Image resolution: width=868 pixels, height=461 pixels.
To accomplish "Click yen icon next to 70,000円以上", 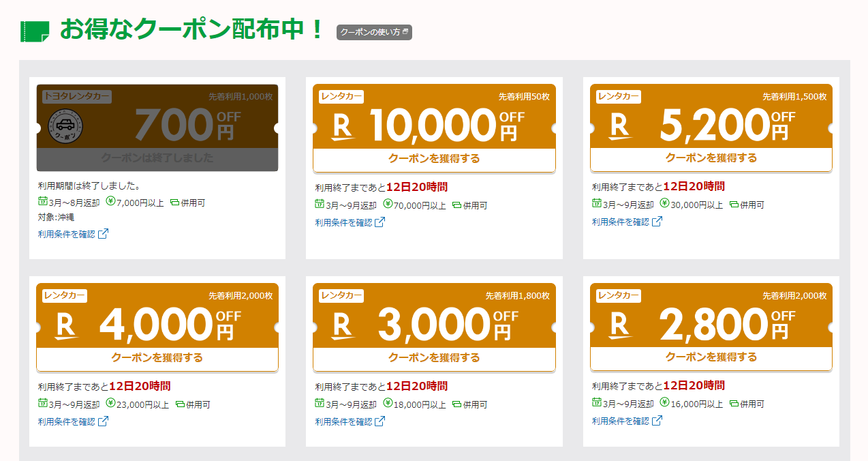I will click(388, 204).
